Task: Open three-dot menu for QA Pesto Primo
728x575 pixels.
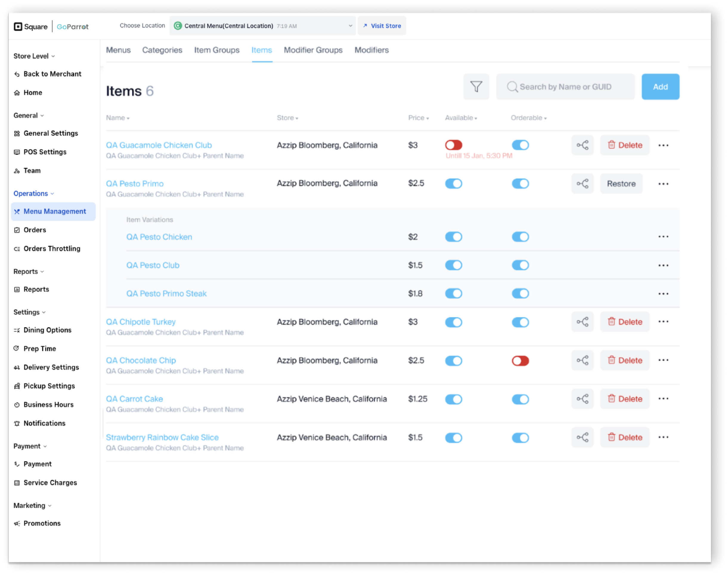Action: point(663,184)
